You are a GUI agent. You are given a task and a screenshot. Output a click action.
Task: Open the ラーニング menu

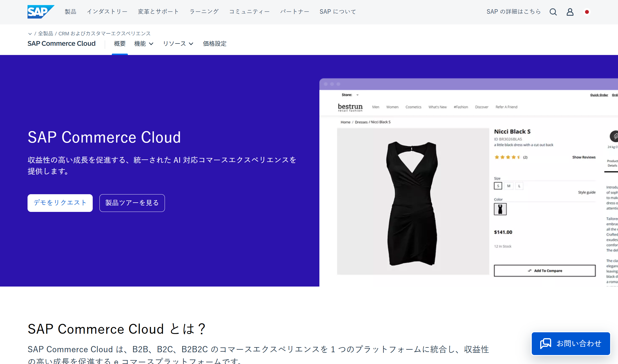[x=204, y=12]
